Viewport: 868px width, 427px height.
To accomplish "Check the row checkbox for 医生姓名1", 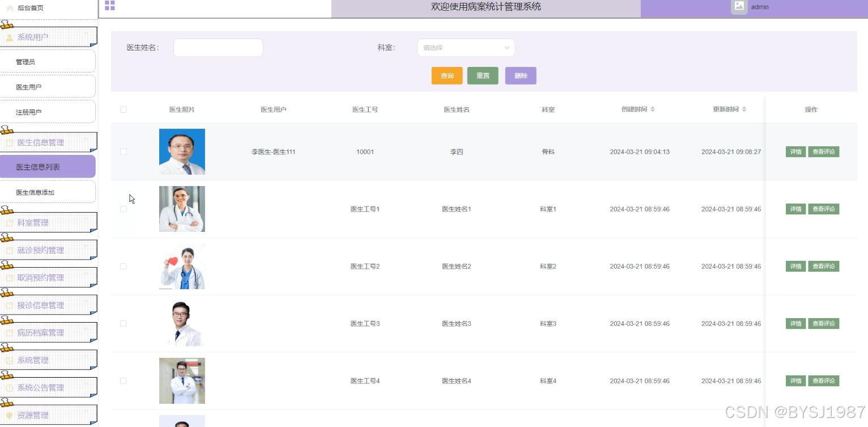I will (124, 209).
